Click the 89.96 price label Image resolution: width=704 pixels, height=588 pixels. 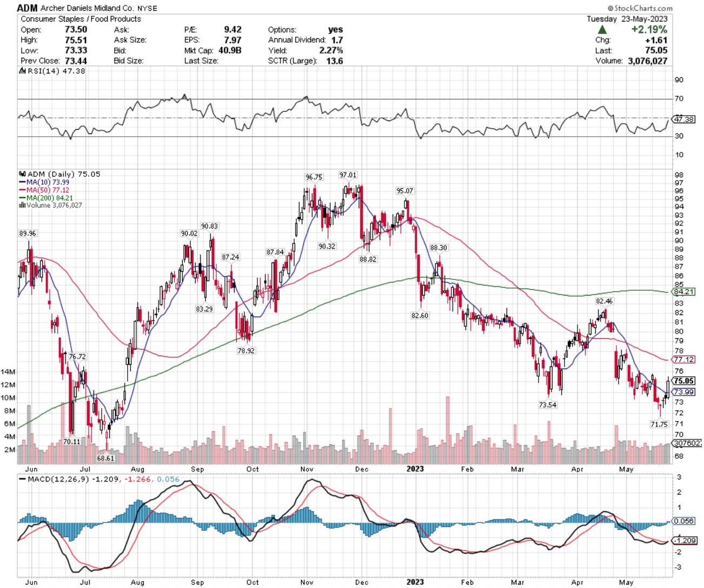(28, 233)
